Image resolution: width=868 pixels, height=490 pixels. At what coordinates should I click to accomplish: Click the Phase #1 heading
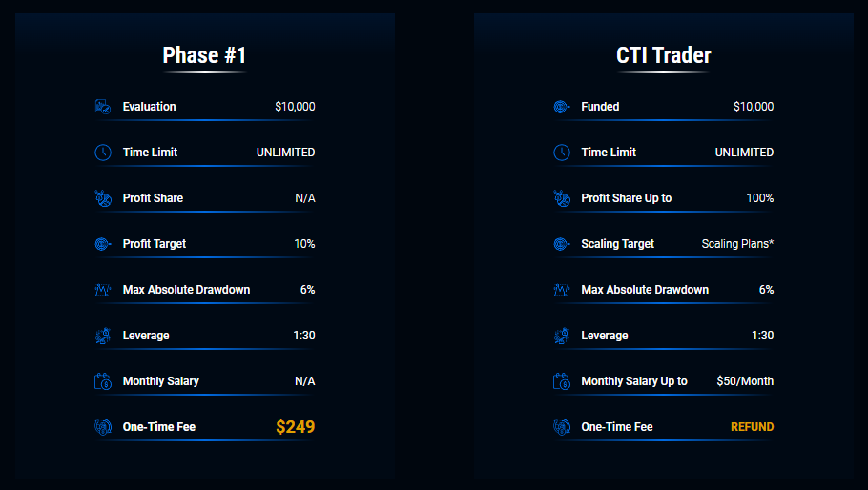tap(204, 55)
